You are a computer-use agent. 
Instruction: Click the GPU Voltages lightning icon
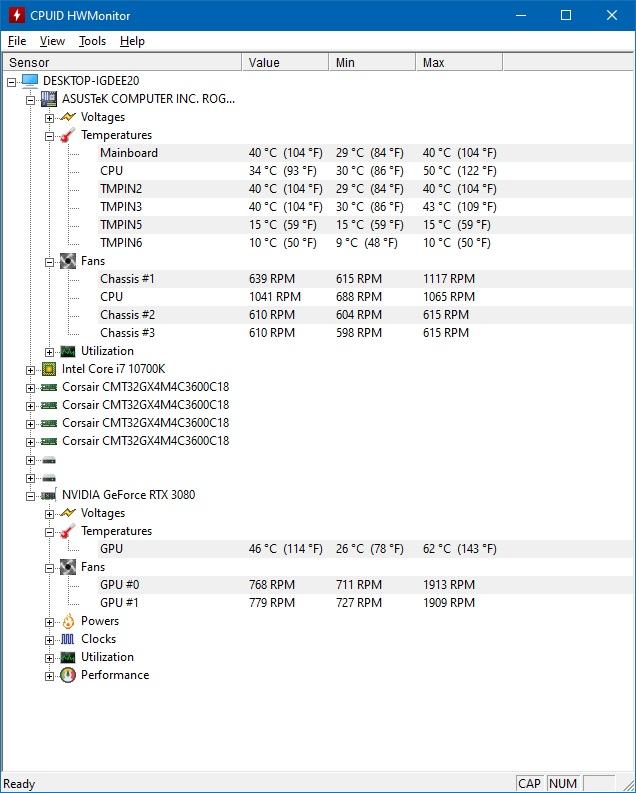(x=68, y=513)
